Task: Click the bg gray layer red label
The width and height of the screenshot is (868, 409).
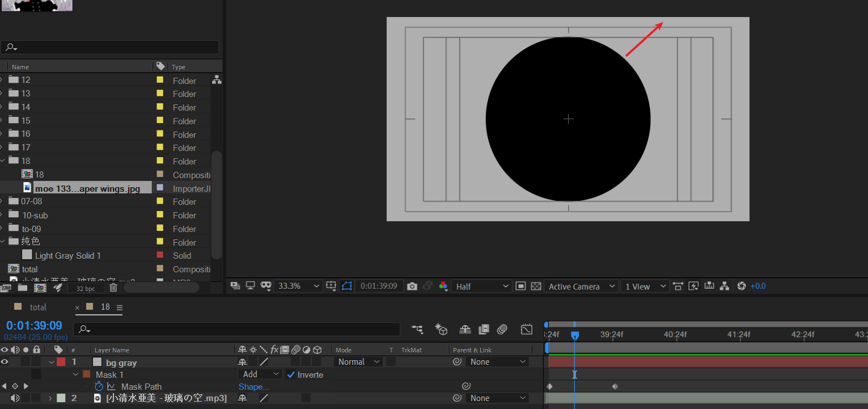Action: pyautogui.click(x=61, y=361)
